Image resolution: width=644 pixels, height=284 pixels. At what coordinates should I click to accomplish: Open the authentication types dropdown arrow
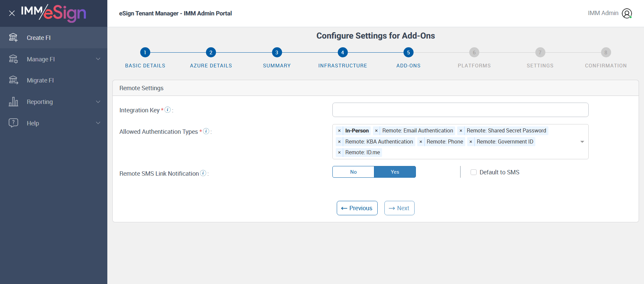point(582,142)
